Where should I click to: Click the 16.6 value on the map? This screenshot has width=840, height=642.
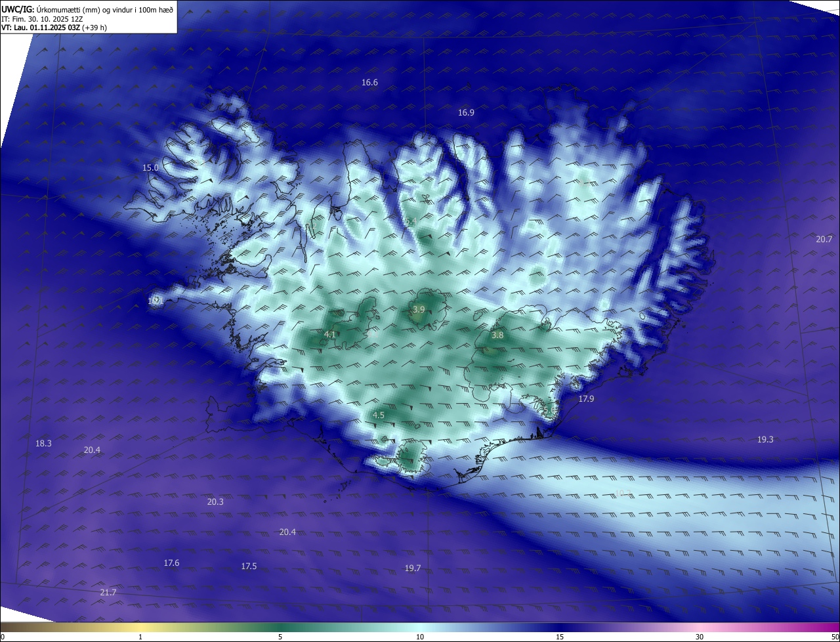click(x=369, y=83)
